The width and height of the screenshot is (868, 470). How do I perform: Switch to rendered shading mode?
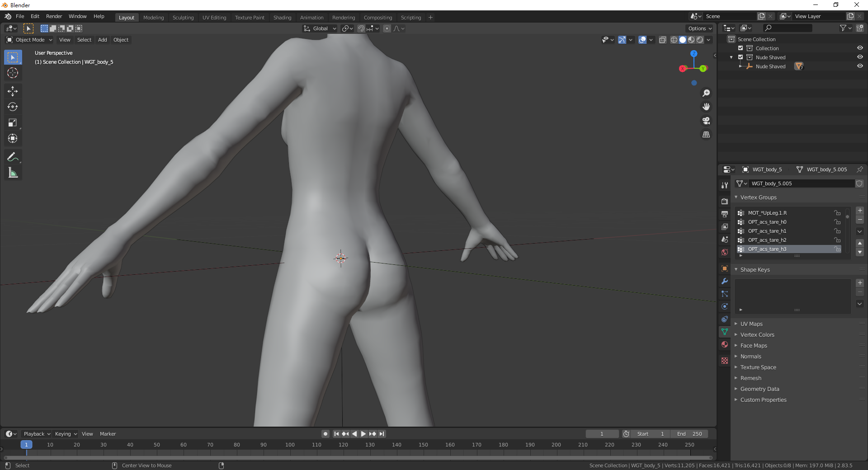coord(700,40)
